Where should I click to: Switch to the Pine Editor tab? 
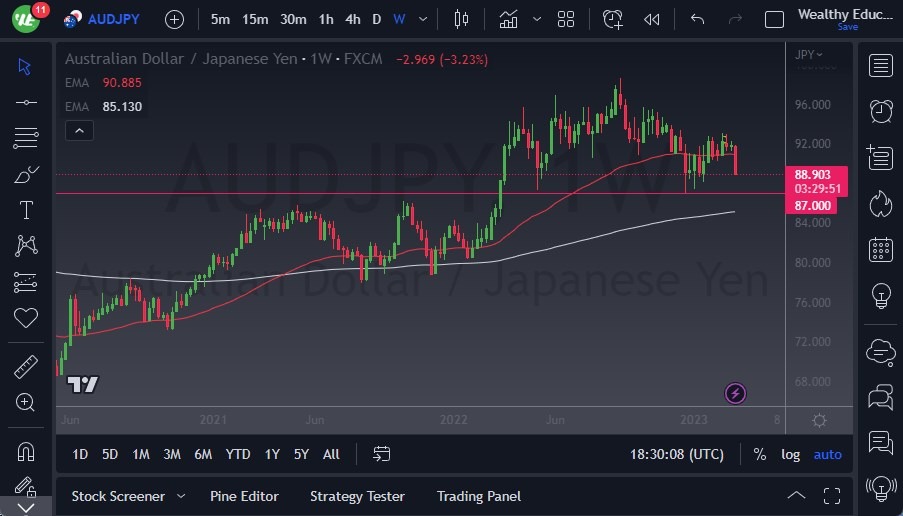[x=244, y=496]
